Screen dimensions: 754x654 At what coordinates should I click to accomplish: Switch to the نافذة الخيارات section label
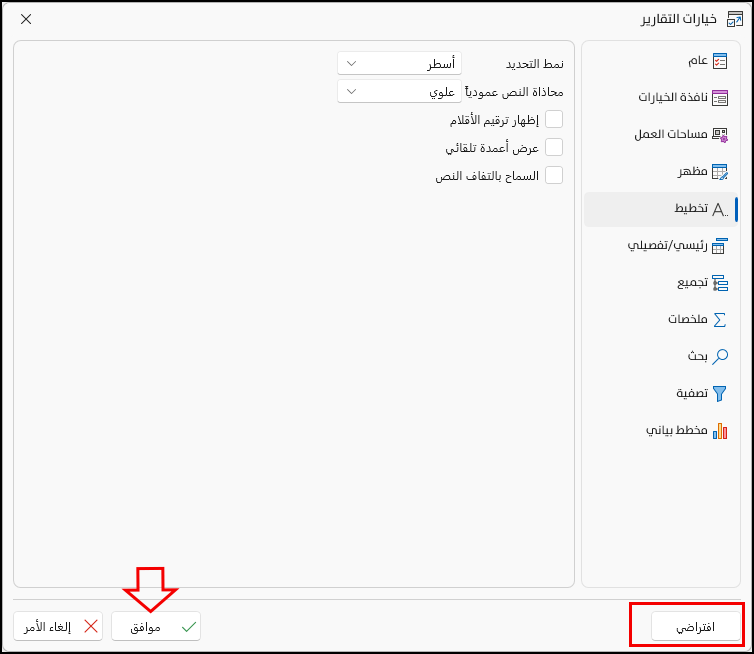[673, 97]
